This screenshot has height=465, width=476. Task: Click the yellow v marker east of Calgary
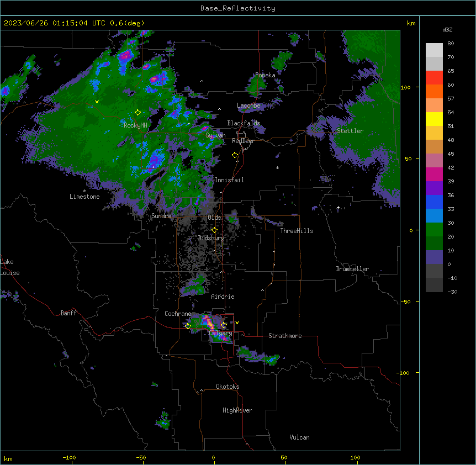237,323
